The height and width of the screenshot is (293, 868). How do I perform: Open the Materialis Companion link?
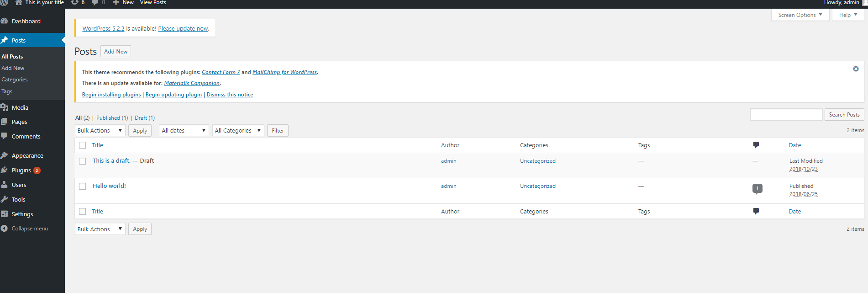pos(192,83)
